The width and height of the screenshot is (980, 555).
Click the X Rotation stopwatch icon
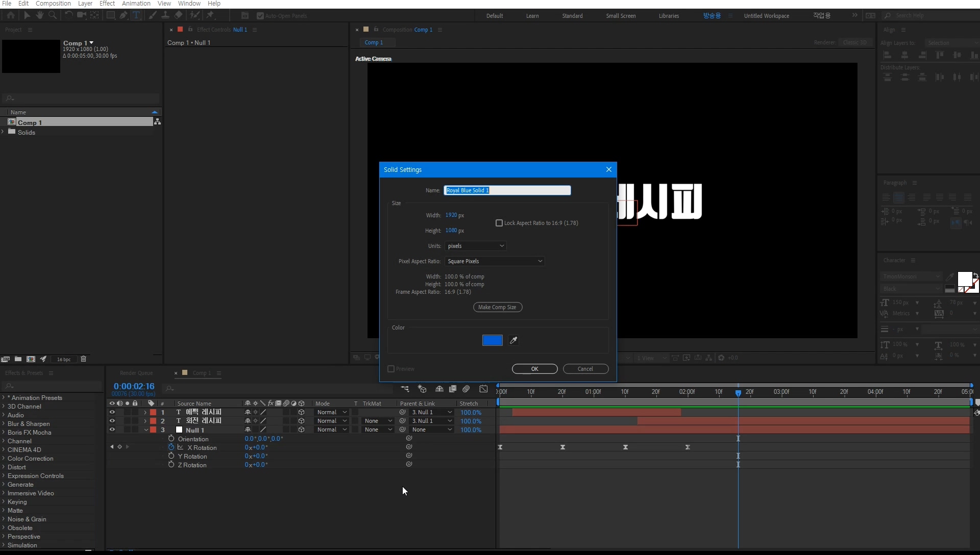click(171, 447)
